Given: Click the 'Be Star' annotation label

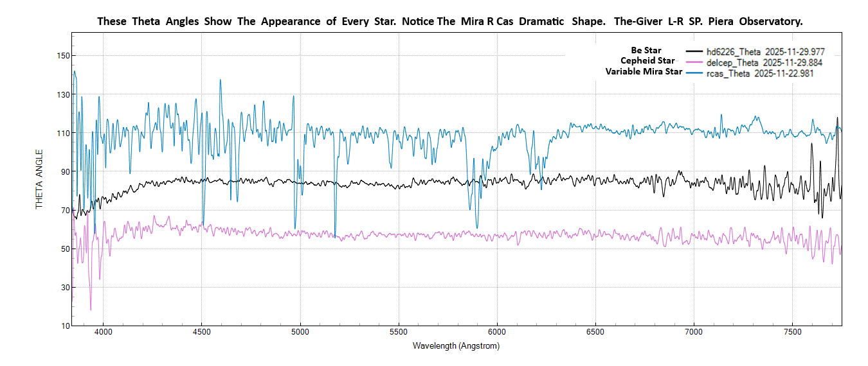Looking at the screenshot, I should tap(646, 50).
